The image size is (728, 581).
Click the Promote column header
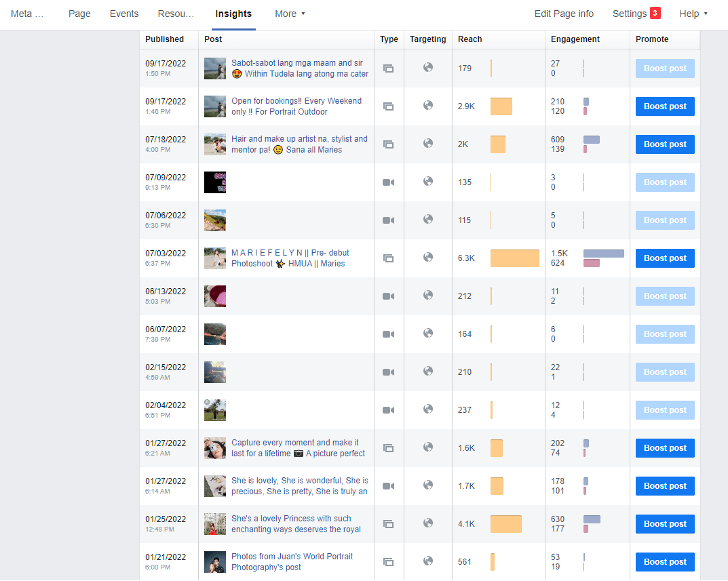coord(652,39)
